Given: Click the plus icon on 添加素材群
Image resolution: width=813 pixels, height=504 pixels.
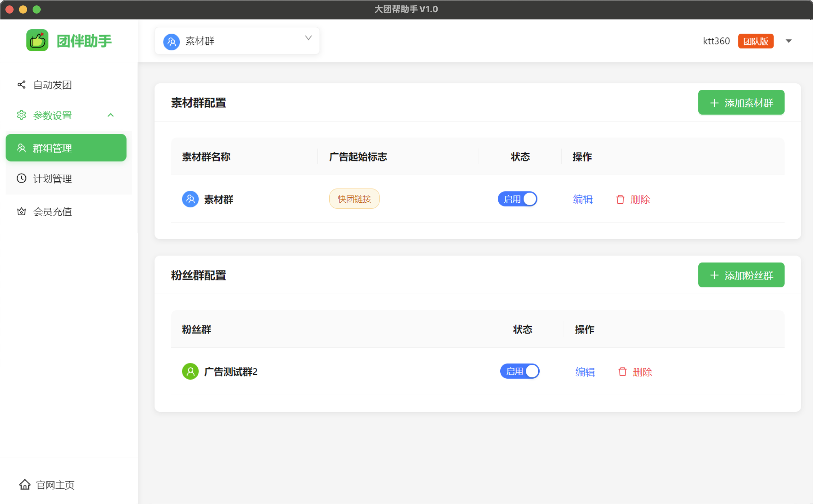Looking at the screenshot, I should pyautogui.click(x=714, y=103).
